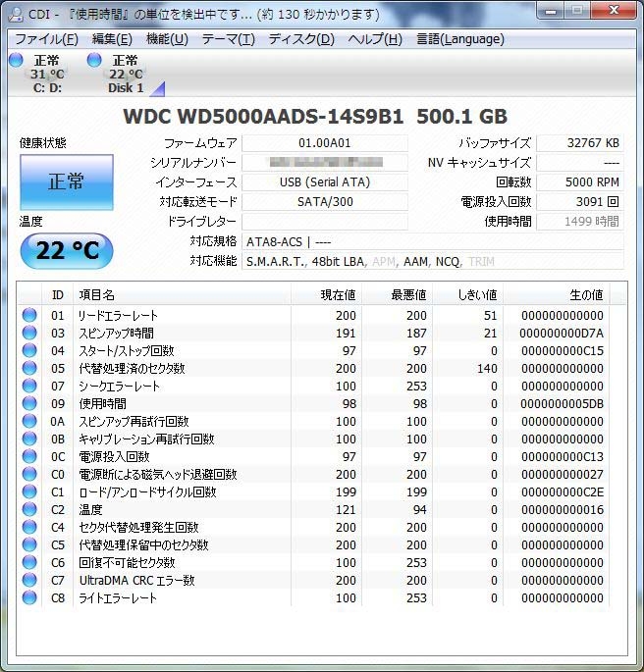Click status orb for 03 スピンアップ時間
Viewport: 644px width, 672px height.
click(29, 333)
